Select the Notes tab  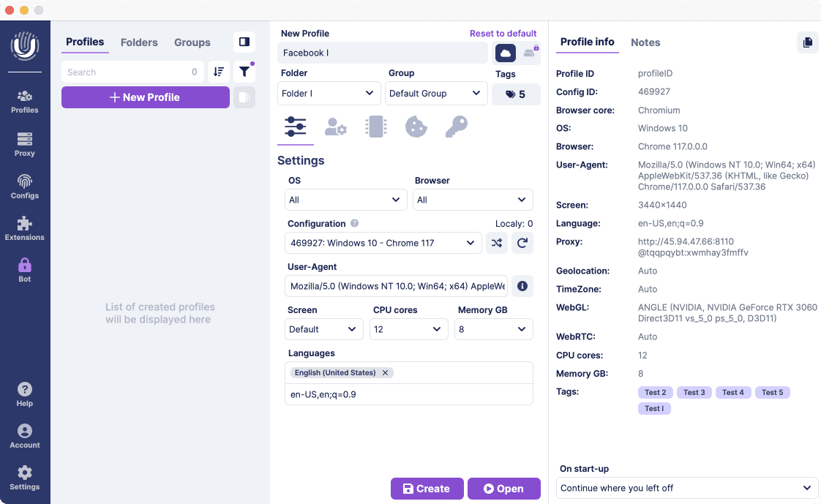645,42
